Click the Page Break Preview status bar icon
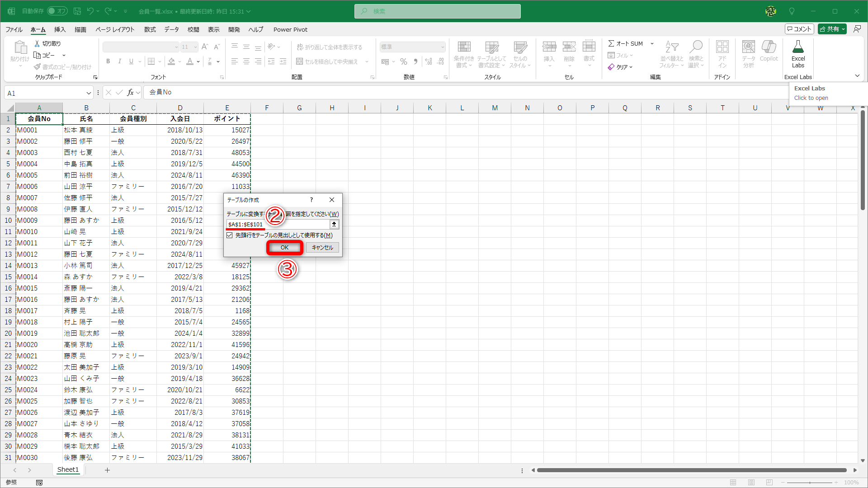Image resolution: width=868 pixels, height=488 pixels. [769, 483]
